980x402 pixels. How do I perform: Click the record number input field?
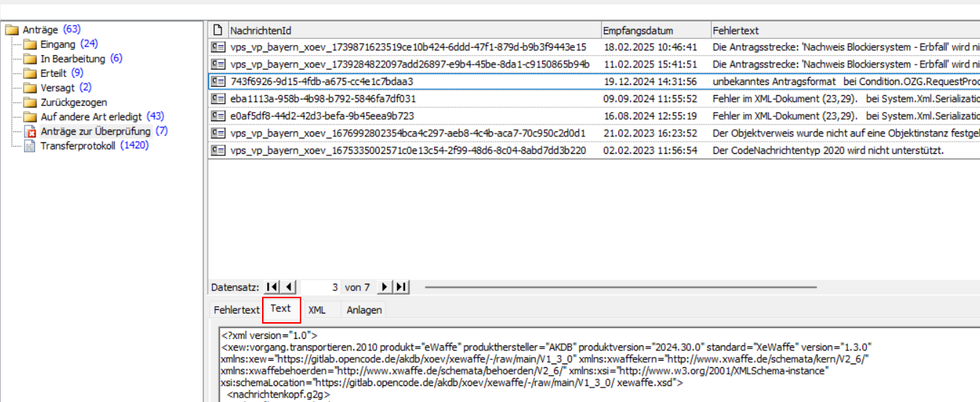[321, 287]
